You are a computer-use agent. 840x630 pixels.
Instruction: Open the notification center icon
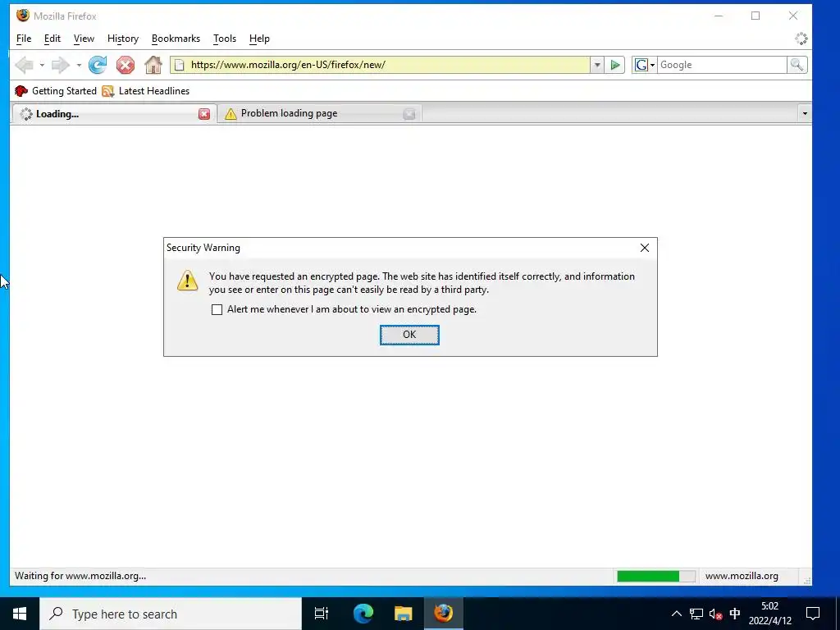coord(813,614)
